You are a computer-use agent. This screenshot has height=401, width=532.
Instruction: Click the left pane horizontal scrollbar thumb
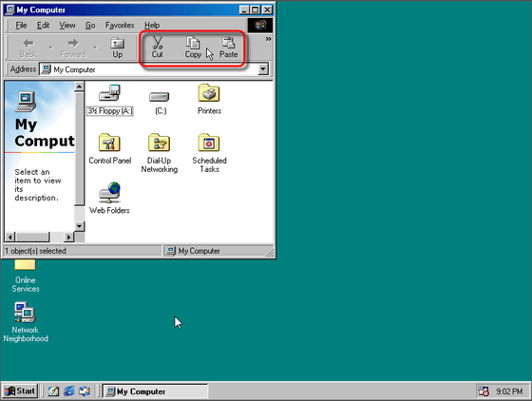32,237
